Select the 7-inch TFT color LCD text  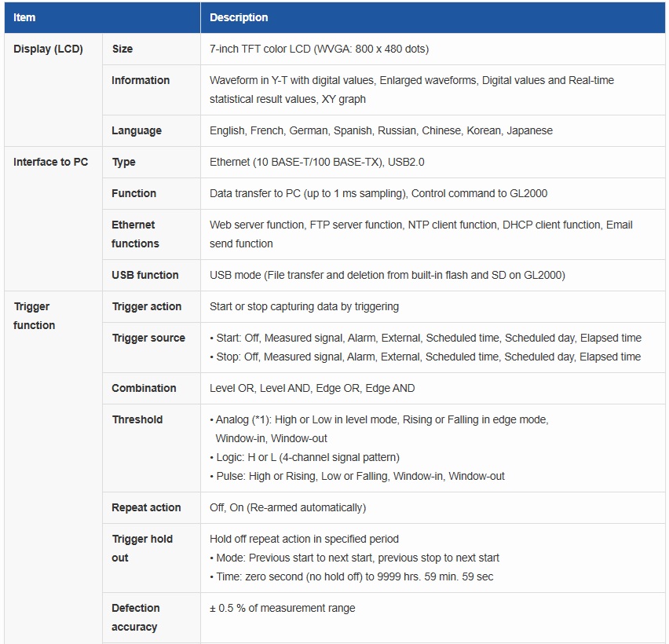click(x=319, y=49)
